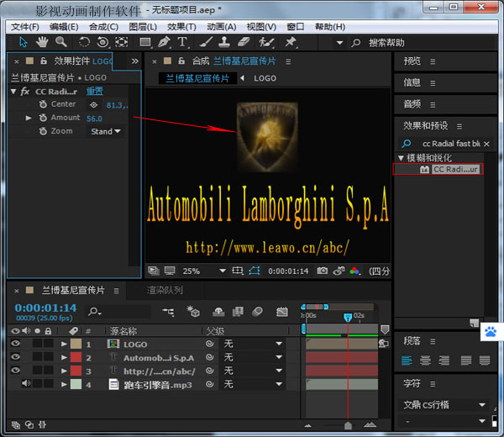
Task: Toggle the effect controls panel lock icon
Action: (44, 61)
